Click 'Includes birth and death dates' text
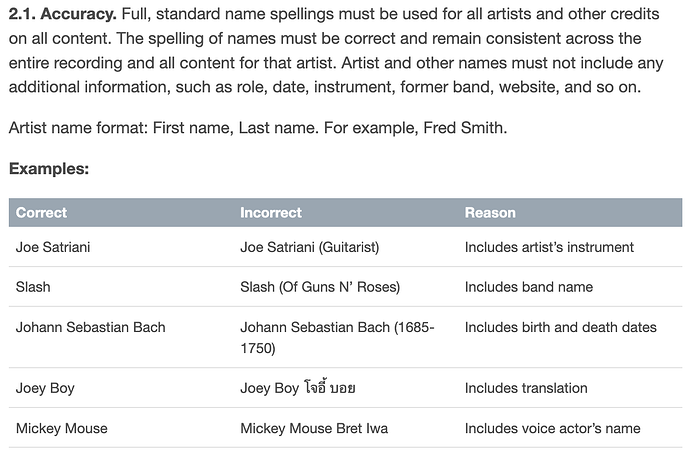 pos(561,327)
